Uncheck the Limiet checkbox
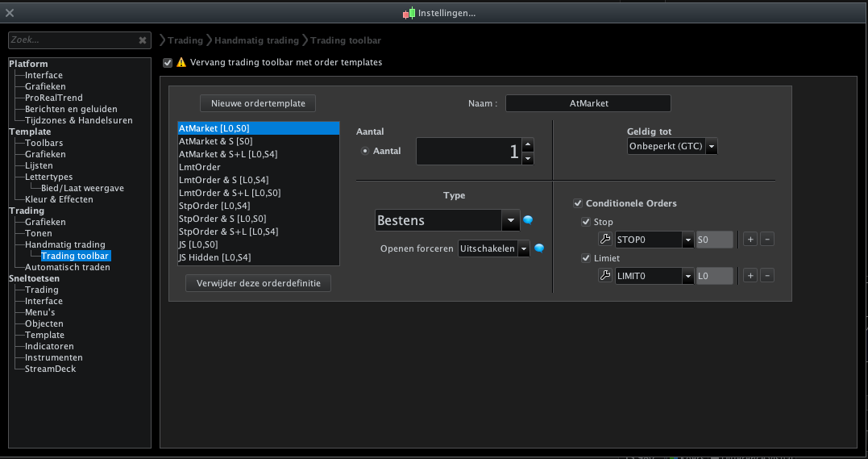Viewport: 868px width, 459px height. click(x=586, y=258)
